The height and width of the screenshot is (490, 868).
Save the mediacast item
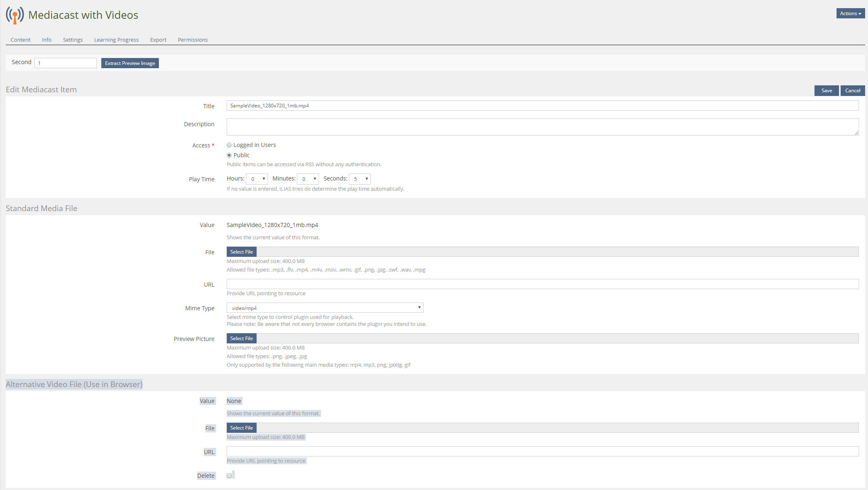tap(826, 91)
